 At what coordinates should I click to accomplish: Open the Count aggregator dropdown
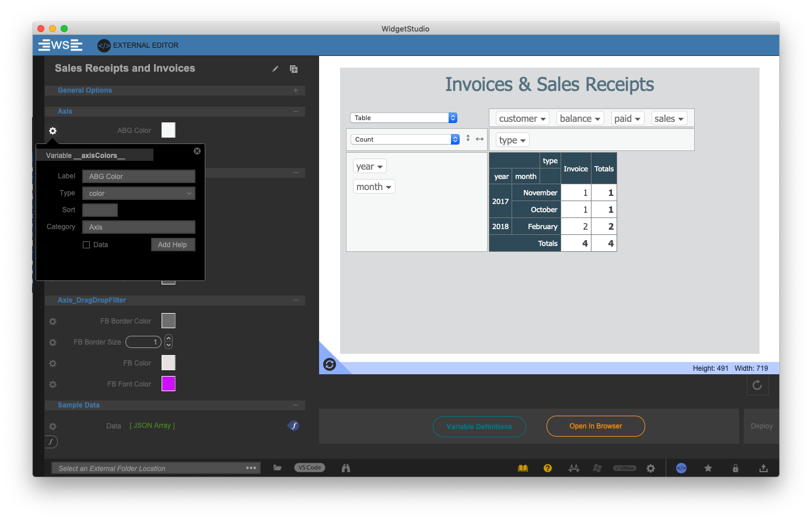click(405, 139)
